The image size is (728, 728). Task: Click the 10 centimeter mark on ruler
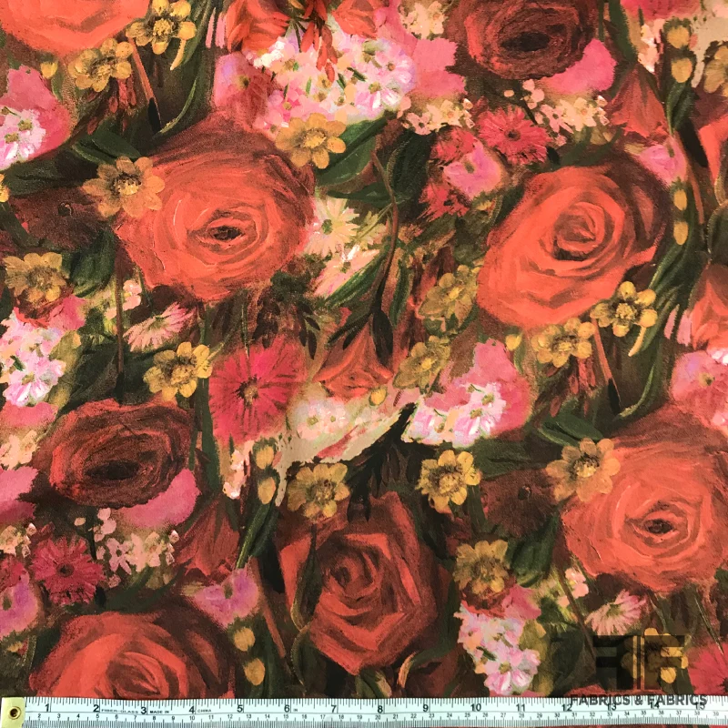click(x=192, y=717)
